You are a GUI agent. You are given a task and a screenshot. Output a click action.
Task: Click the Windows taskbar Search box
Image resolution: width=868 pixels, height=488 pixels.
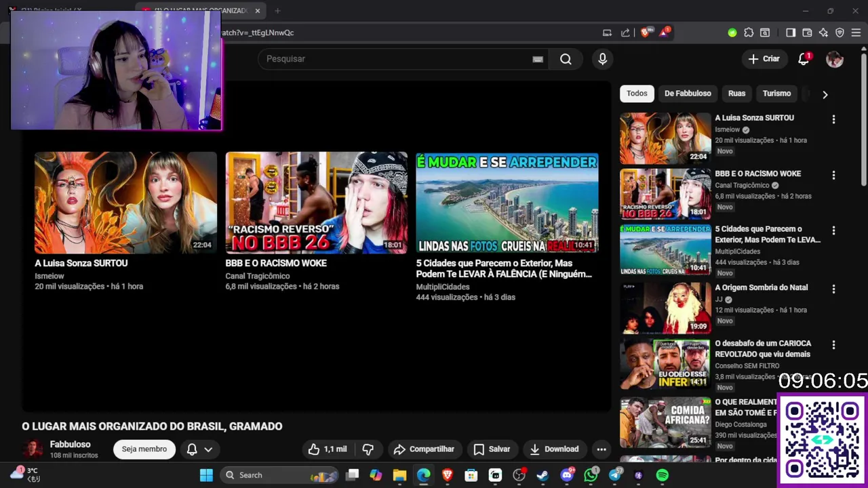(x=280, y=475)
